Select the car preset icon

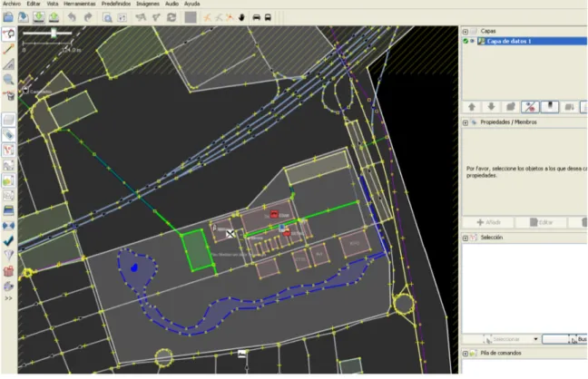pos(257,17)
